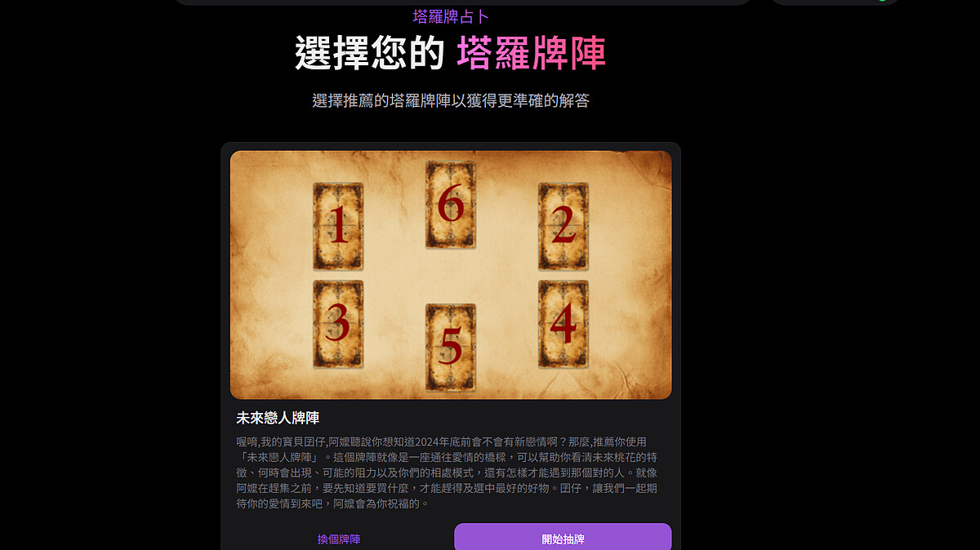The height and width of the screenshot is (550, 980).
Task: Click the spread description paragraph
Action: (448, 472)
